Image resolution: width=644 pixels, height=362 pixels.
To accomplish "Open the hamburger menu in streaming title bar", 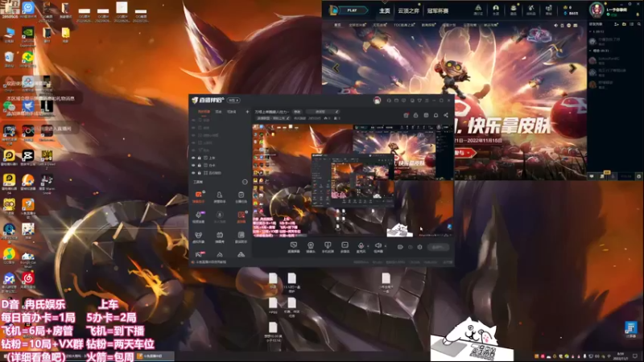I will [x=427, y=100].
